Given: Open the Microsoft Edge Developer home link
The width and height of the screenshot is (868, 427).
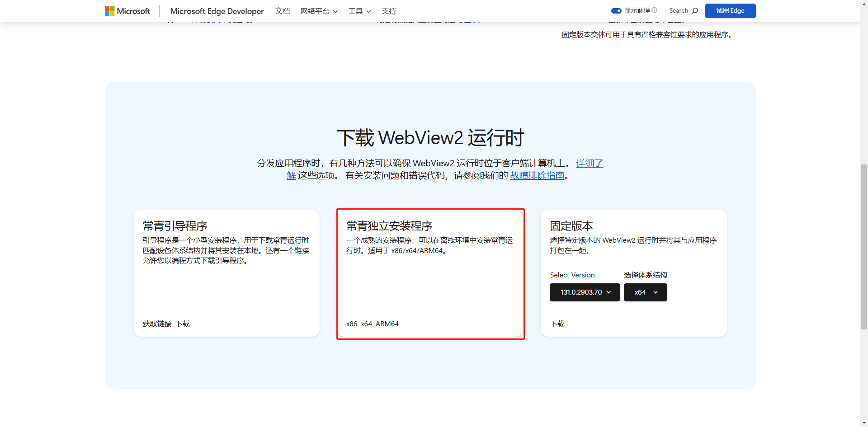Looking at the screenshot, I should (x=217, y=11).
